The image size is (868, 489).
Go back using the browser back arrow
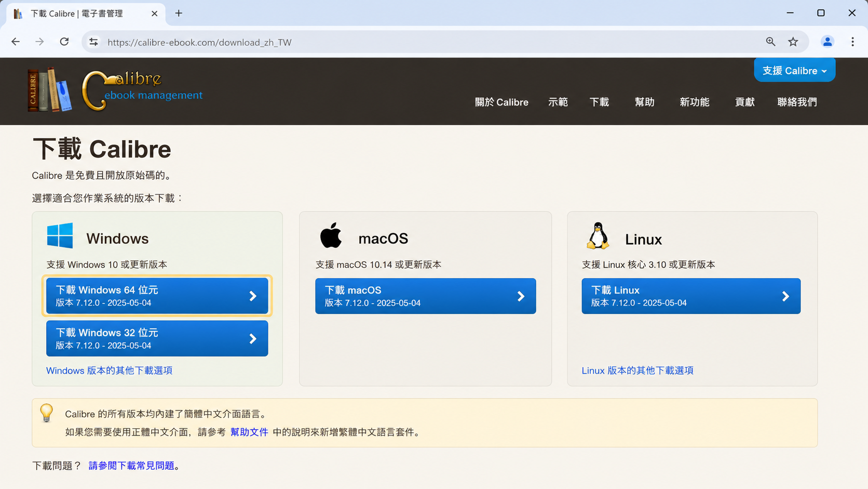tap(16, 42)
